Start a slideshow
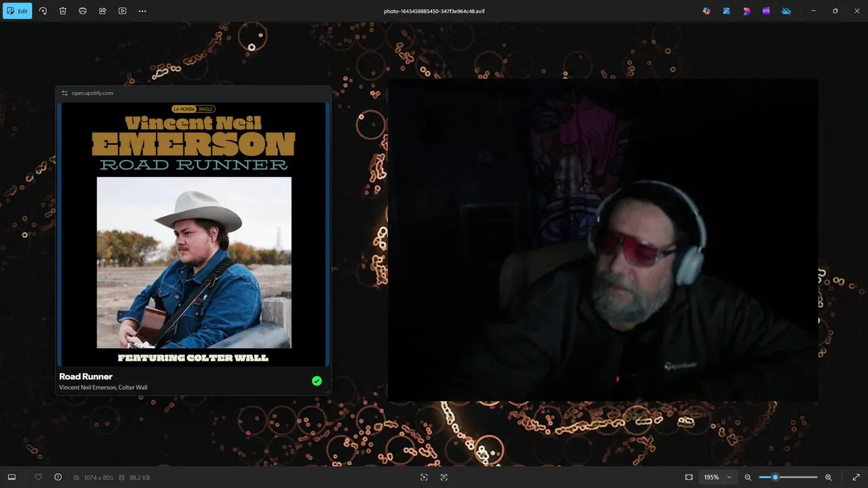The height and width of the screenshot is (488, 868). click(x=122, y=11)
